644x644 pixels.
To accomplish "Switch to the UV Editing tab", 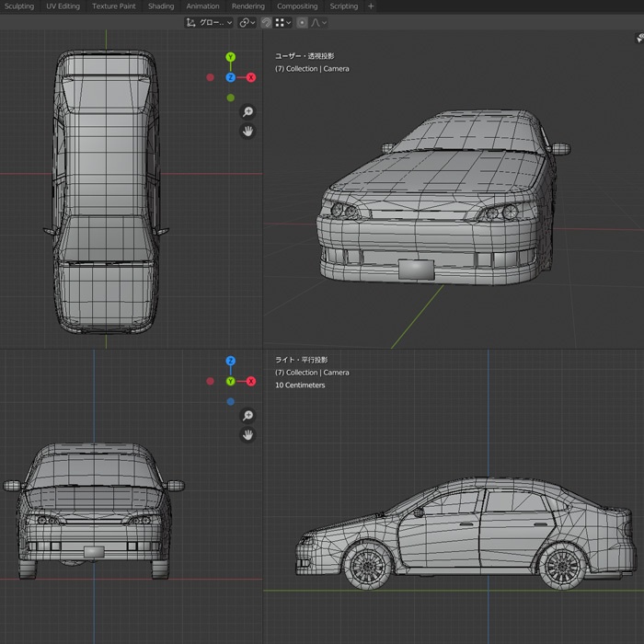I will coord(63,6).
